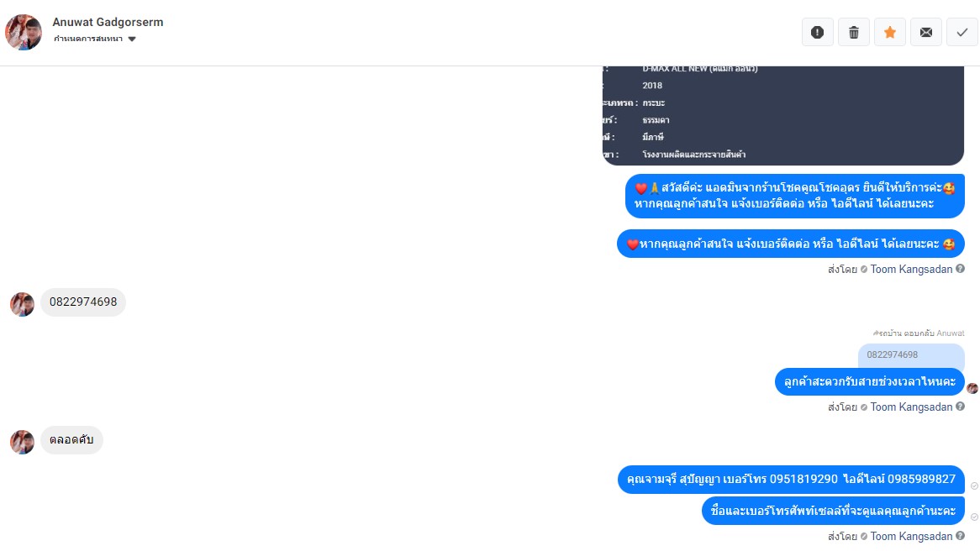
Task: Delete conversation with the trash icon
Action: pyautogui.click(x=853, y=33)
